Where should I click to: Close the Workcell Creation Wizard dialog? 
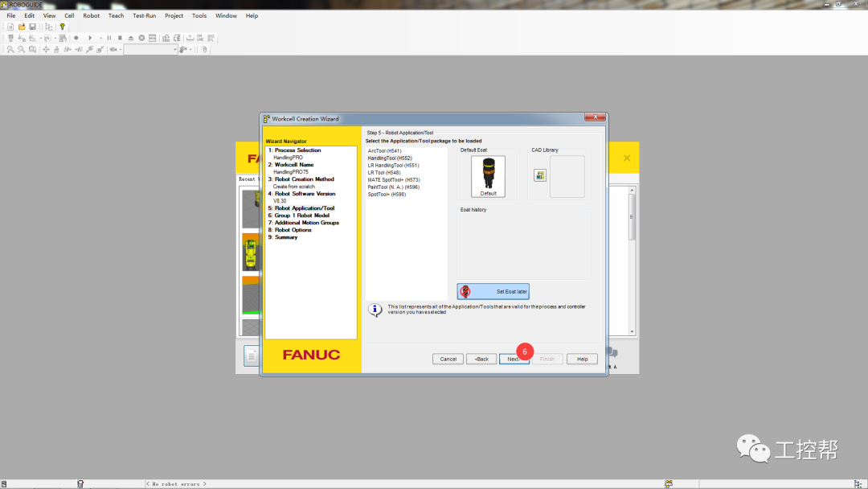(x=595, y=117)
